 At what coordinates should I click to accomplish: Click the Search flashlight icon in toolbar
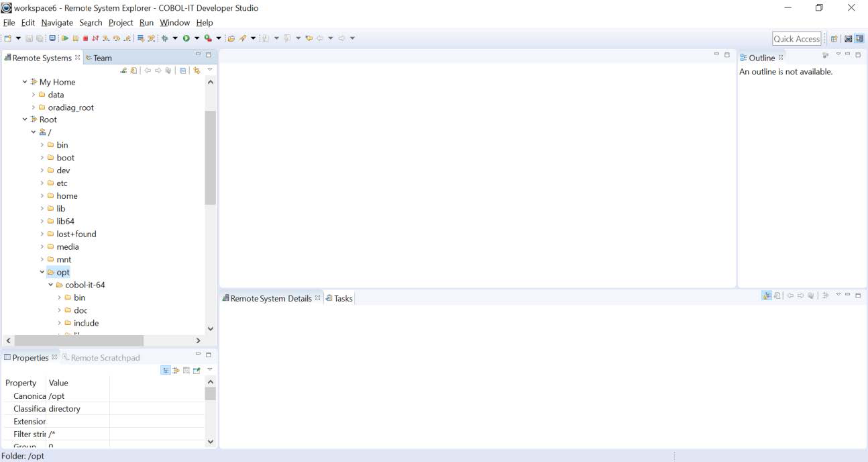coord(242,38)
